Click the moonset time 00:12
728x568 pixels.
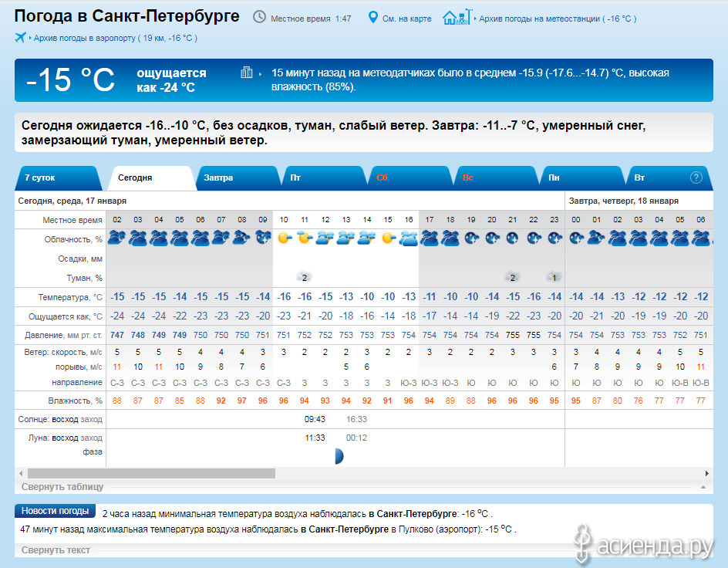point(356,438)
